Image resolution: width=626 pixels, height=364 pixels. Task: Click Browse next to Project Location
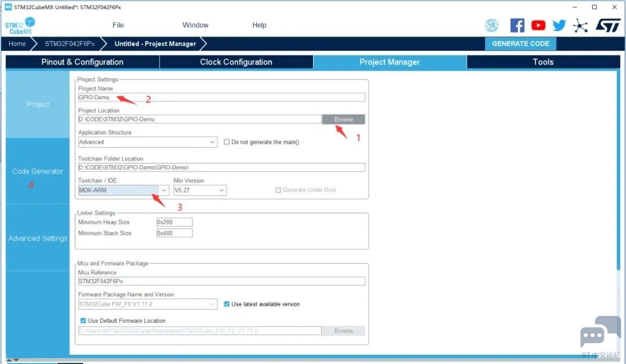(x=343, y=119)
